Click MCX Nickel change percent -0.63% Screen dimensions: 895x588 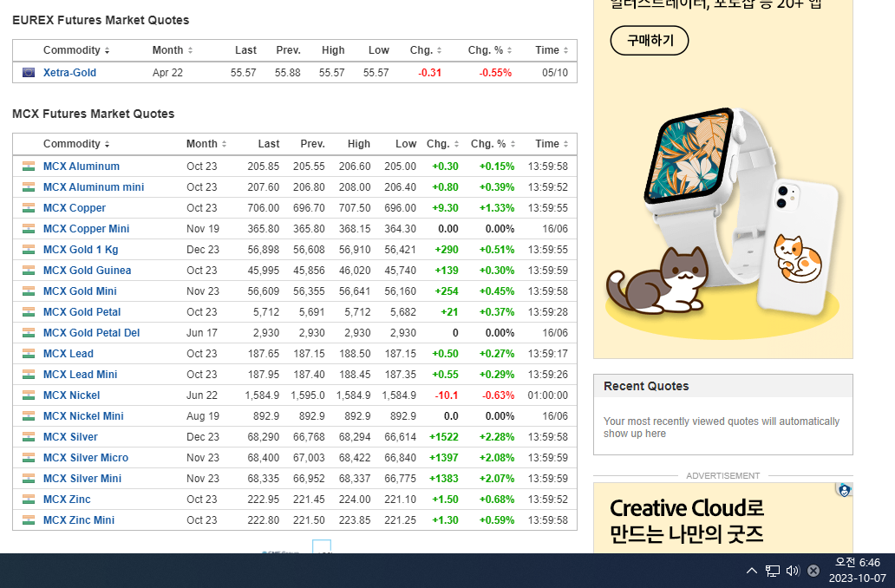(x=499, y=395)
